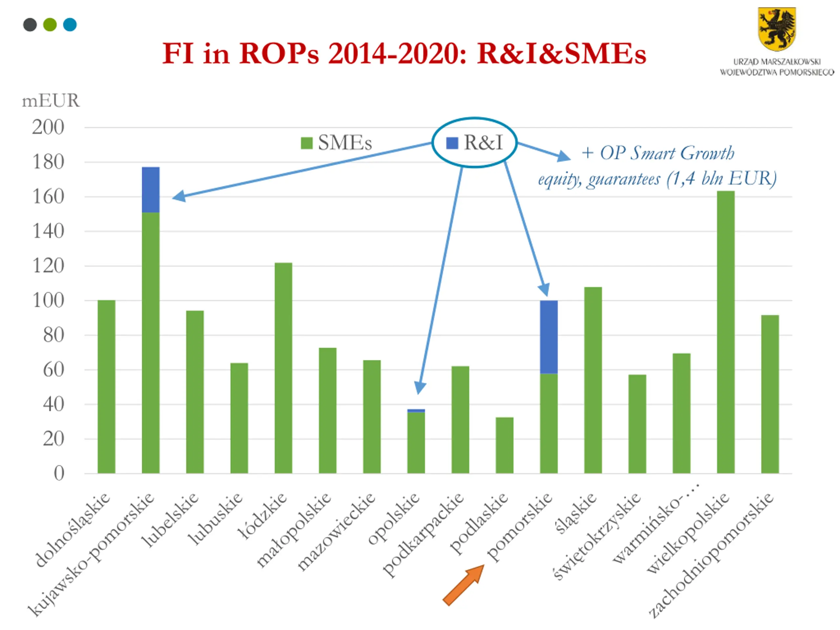Click the '+ OP Smart Growth' annotation text

[x=658, y=153]
